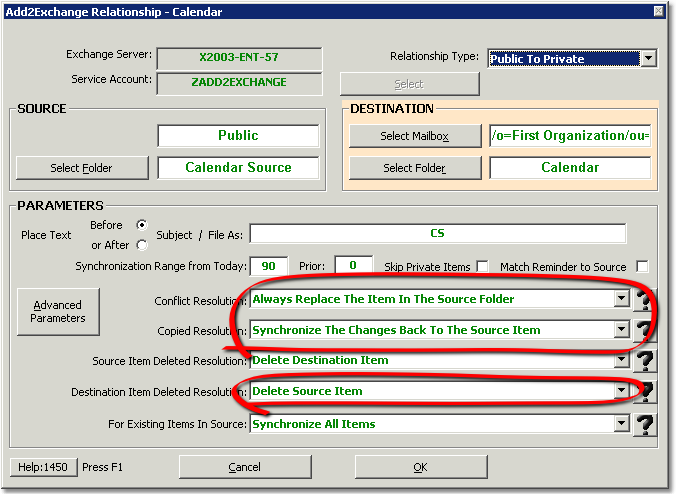676x496 pixels.
Task: Open Advanced Parameters
Action: point(58,311)
